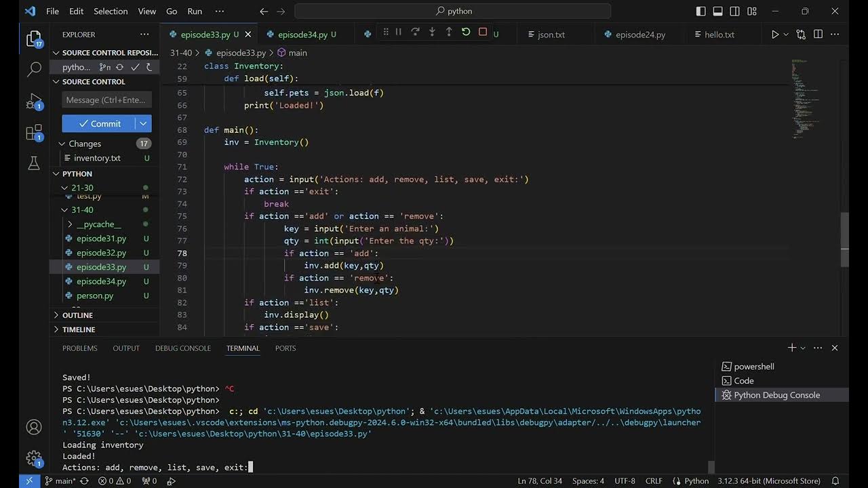Grab the debug toolbar drag handle
The width and height of the screenshot is (868, 488).
pyautogui.click(x=385, y=32)
